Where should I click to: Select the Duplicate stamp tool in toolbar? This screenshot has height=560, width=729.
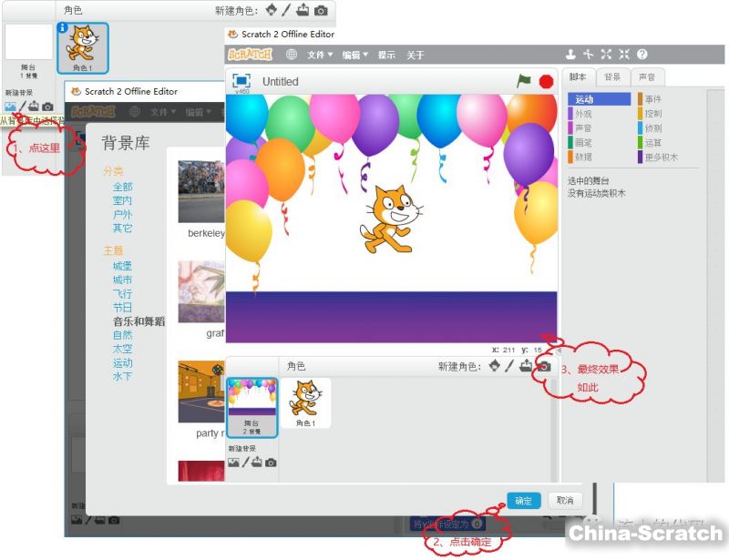[x=570, y=55]
